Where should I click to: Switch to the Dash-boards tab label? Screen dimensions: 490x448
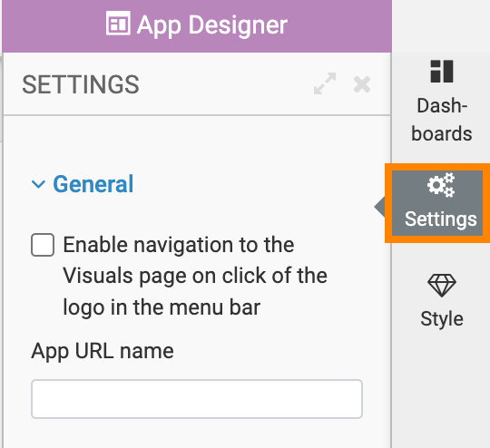pos(442,120)
